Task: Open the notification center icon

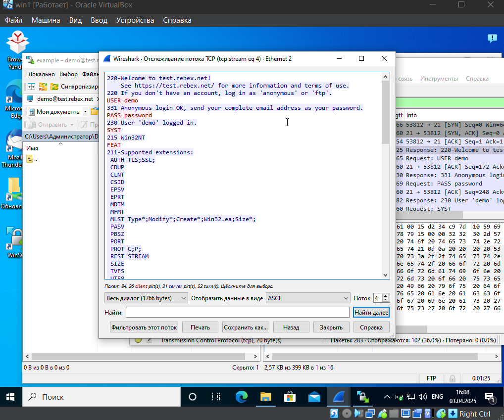Action: [x=490, y=398]
